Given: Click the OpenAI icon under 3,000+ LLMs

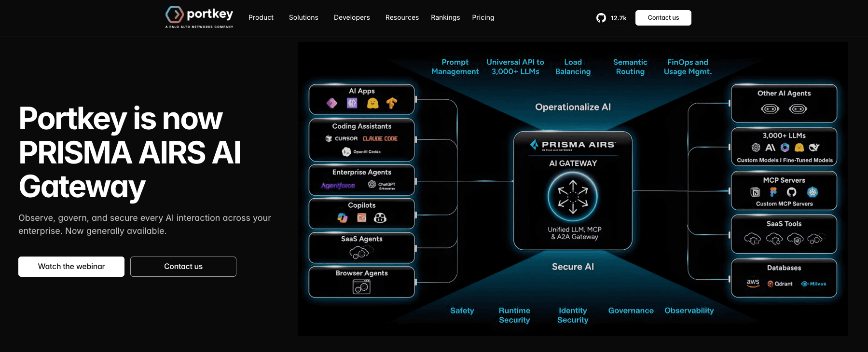Looking at the screenshot, I should coord(756,148).
